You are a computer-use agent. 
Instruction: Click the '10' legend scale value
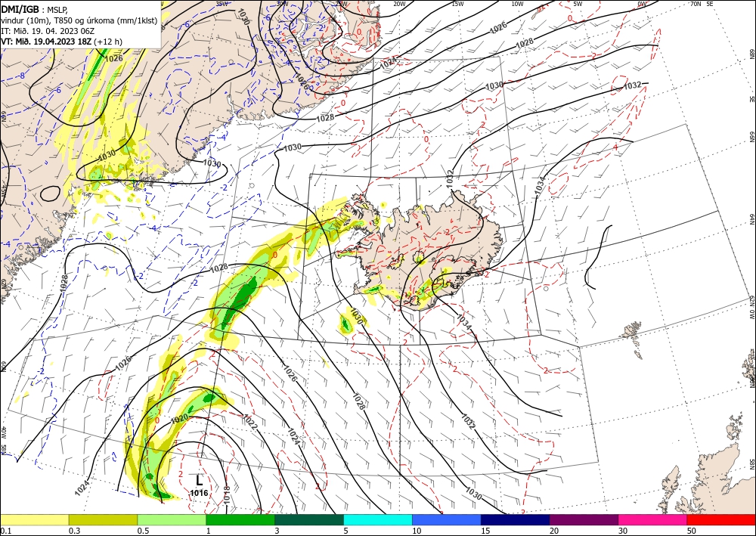point(417,531)
